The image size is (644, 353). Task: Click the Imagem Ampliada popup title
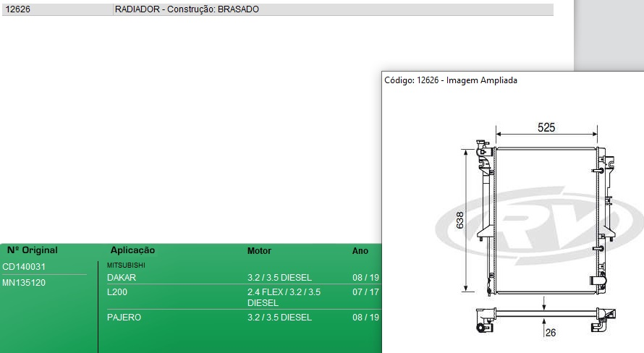(450, 80)
